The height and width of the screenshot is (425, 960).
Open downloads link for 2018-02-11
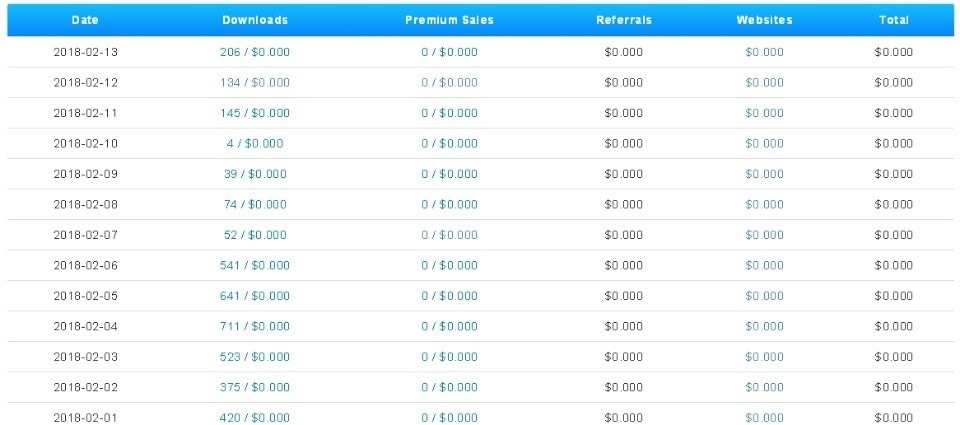[254, 113]
